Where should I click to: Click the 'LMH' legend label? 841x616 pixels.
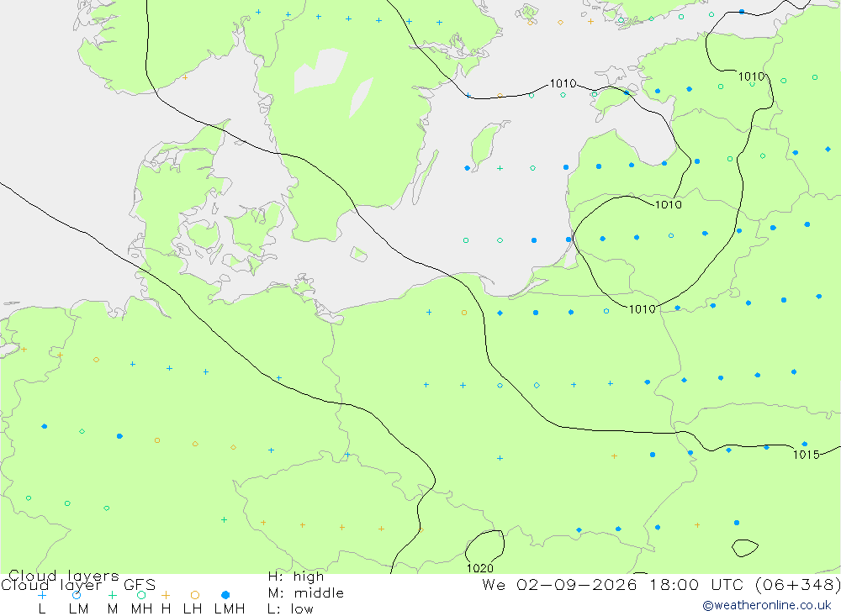pyautogui.click(x=230, y=609)
